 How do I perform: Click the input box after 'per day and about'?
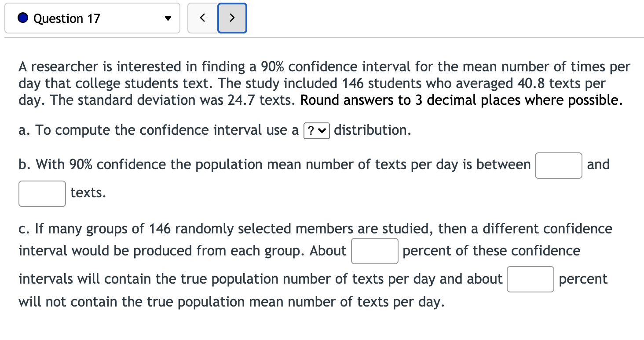tap(530, 279)
